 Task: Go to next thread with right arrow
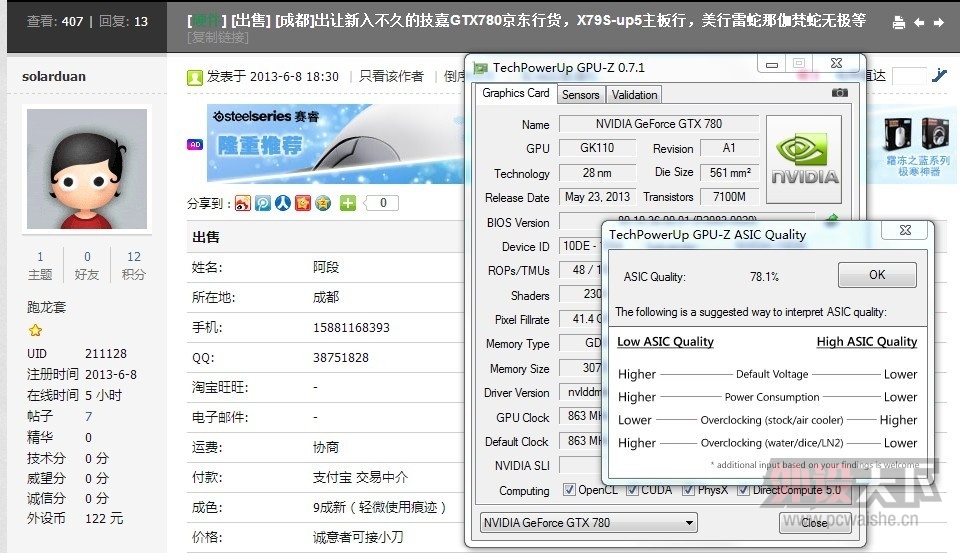[939, 23]
